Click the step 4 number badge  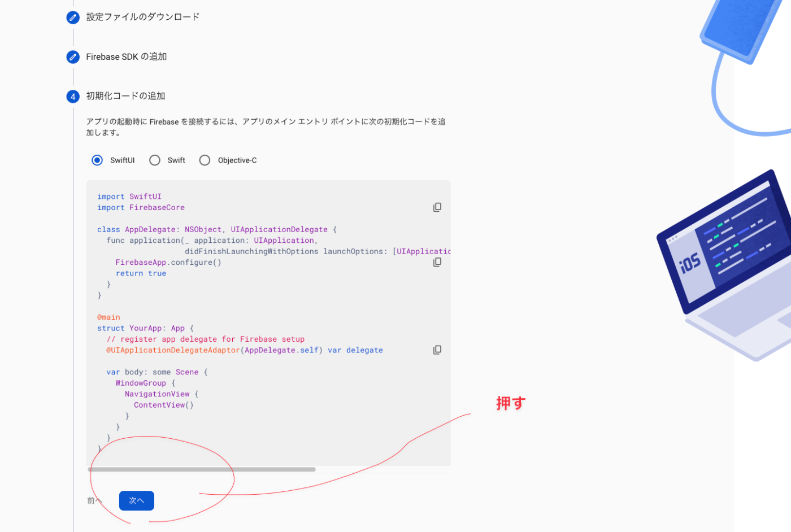coord(73,97)
